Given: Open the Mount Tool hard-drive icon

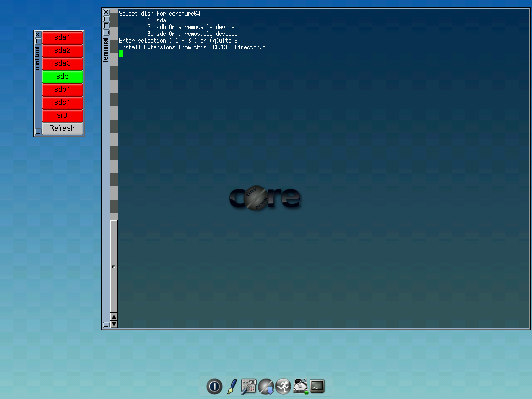Looking at the screenshot, I should coord(300,387).
